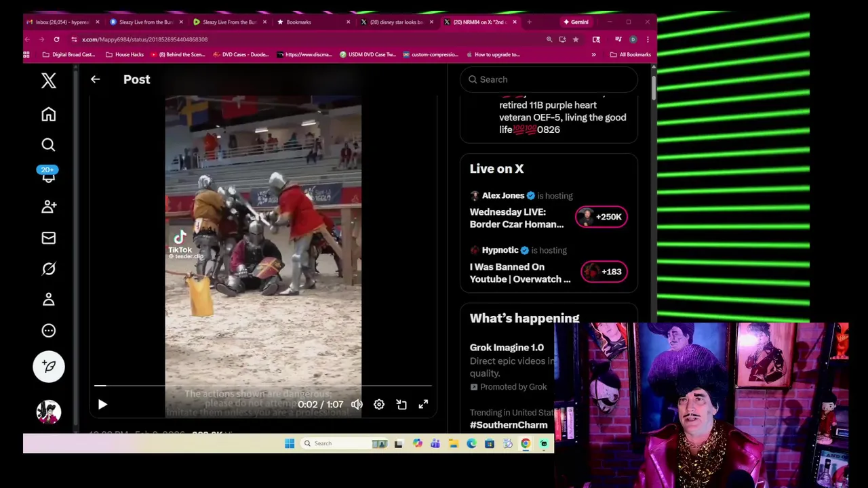This screenshot has width=868, height=488.
Task: Close the Bookmarks tab
Action: (x=349, y=22)
